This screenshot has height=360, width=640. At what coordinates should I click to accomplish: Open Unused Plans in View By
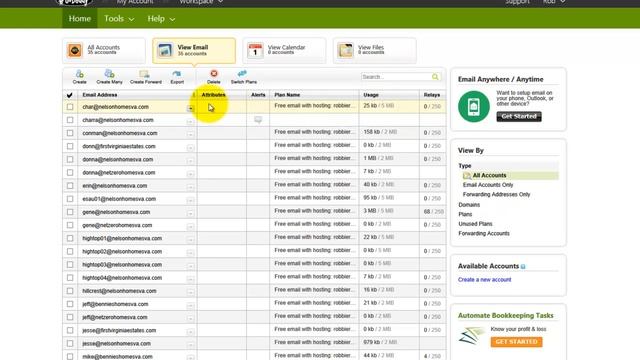pyautogui.click(x=475, y=224)
